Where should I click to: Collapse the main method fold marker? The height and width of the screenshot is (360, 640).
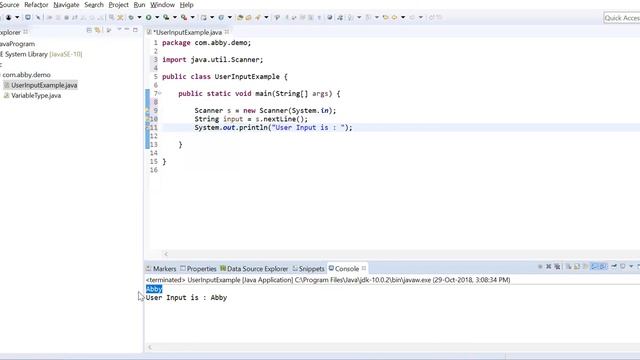tap(160, 93)
